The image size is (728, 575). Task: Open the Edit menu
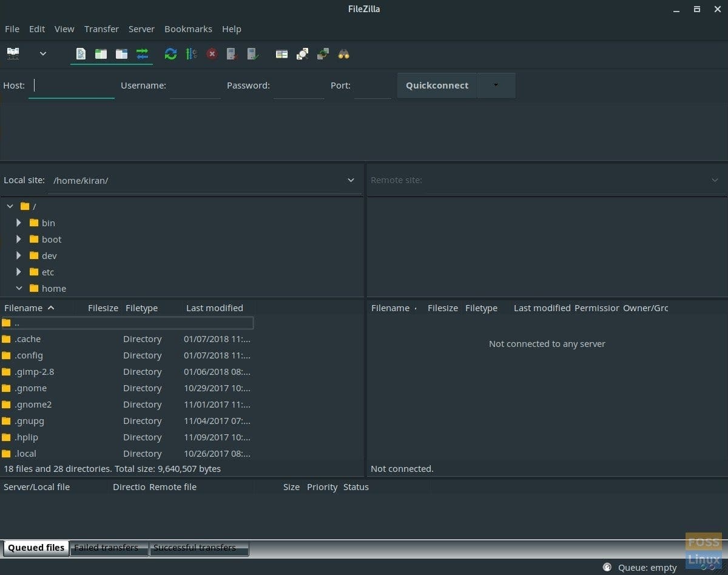(x=37, y=29)
